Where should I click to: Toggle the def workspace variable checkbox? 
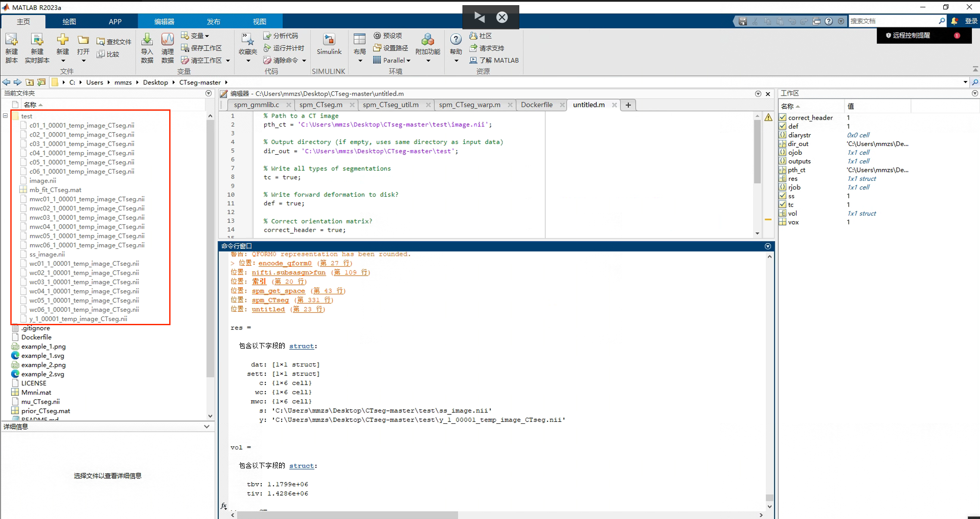pyautogui.click(x=783, y=126)
